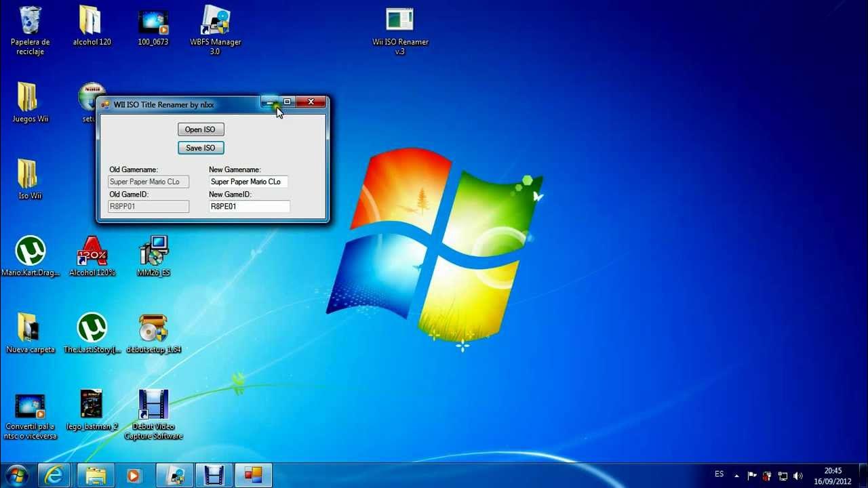
Task: Click into the New Gamename field
Action: click(x=248, y=182)
